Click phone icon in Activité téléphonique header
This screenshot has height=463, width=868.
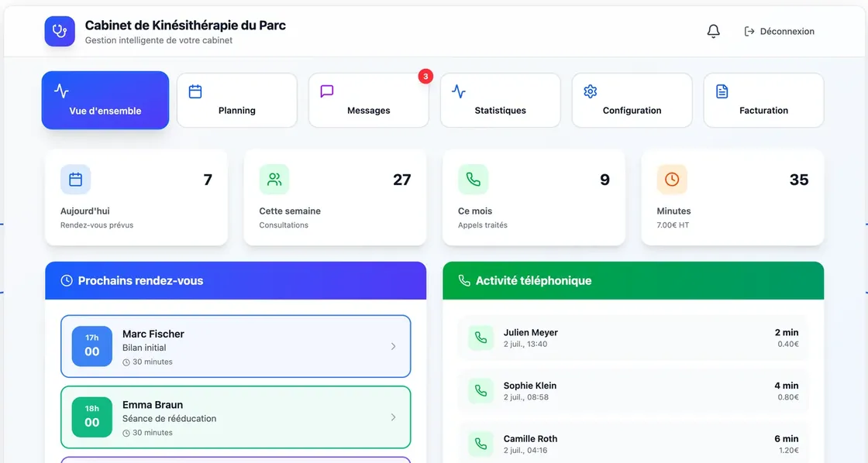point(464,280)
